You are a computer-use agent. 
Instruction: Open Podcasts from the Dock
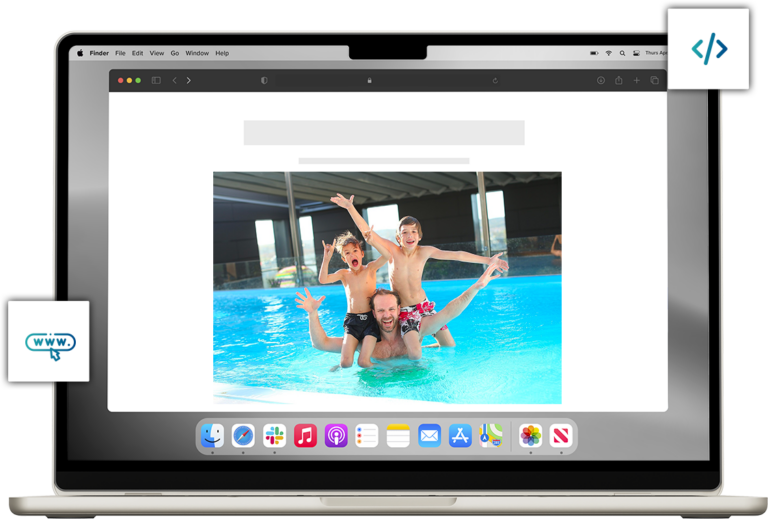pyautogui.click(x=336, y=435)
